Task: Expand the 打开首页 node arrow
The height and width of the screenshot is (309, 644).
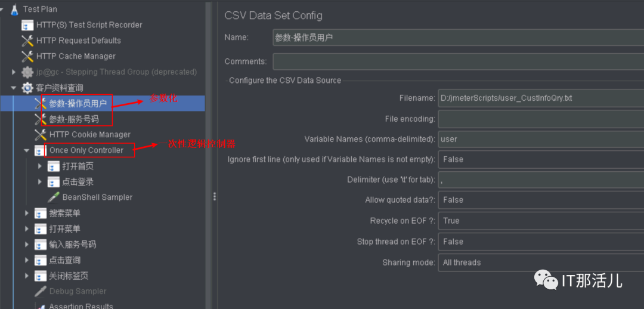Action: tap(40, 166)
